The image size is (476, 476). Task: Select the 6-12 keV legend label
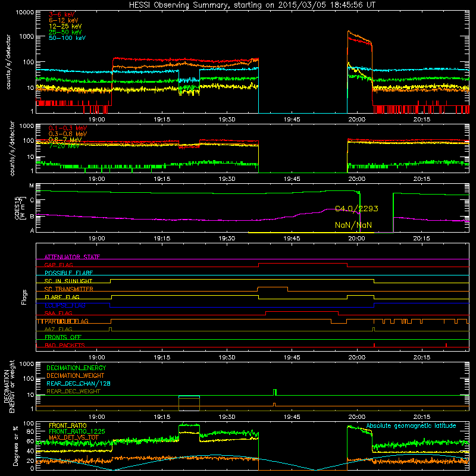tap(64, 20)
